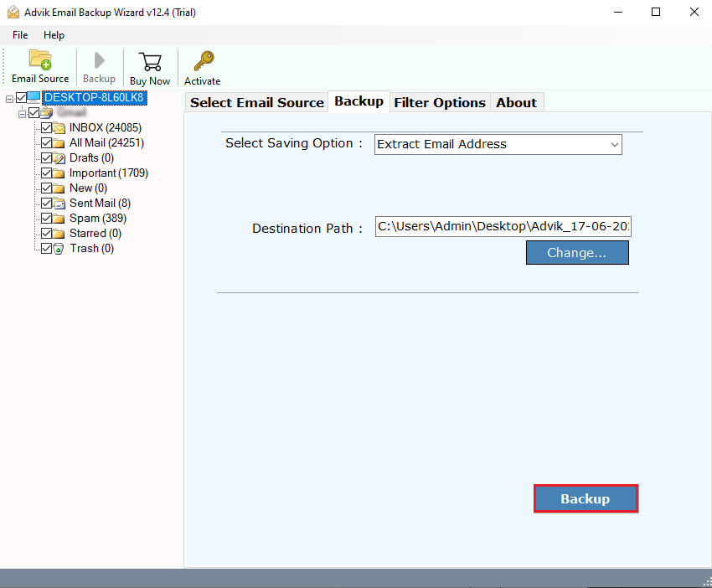
Task: Collapse the account node in the tree
Action: coord(22,114)
